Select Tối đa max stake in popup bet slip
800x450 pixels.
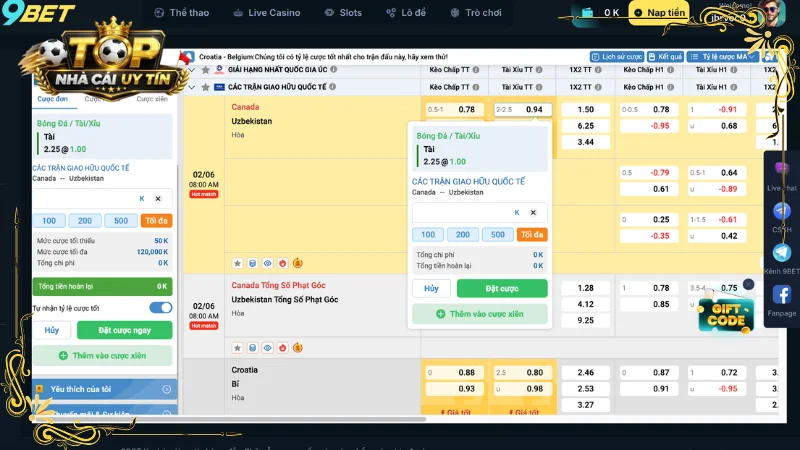(x=532, y=235)
